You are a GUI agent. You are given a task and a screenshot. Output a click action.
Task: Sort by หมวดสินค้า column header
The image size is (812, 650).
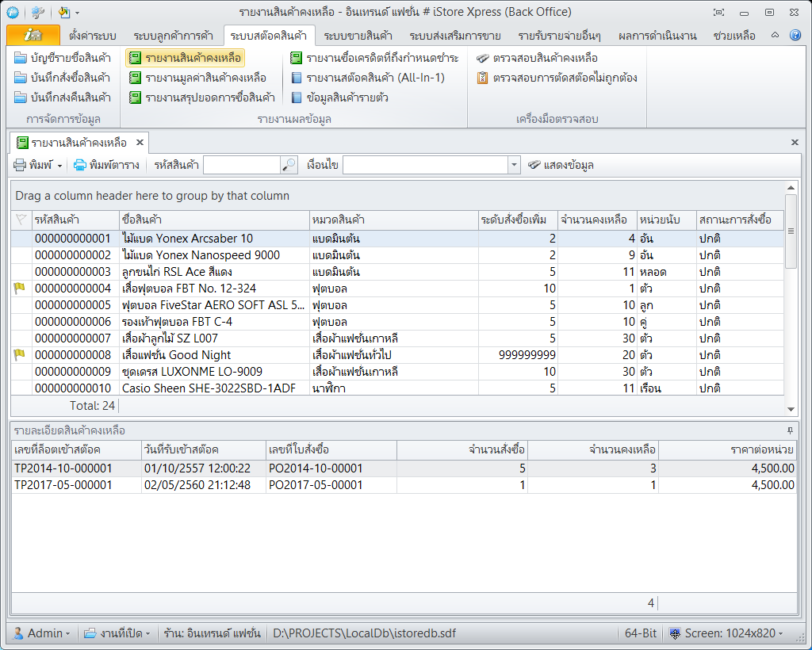click(394, 220)
